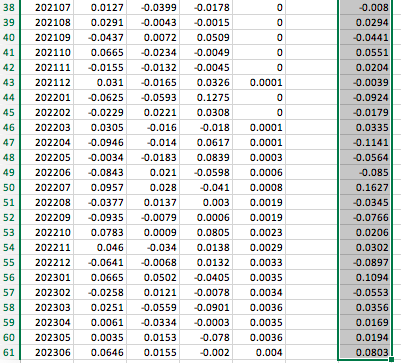
Task: Select cell containing 0.0155
Action: tap(153, 352)
